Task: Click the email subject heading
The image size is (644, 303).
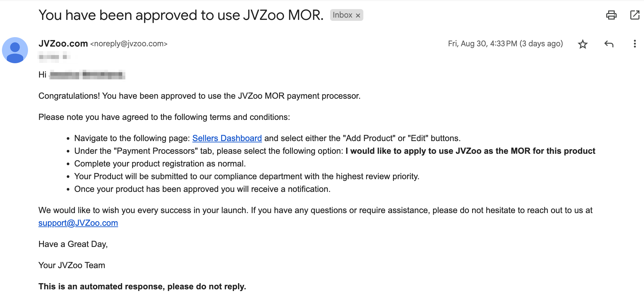Action: pyautogui.click(x=181, y=15)
